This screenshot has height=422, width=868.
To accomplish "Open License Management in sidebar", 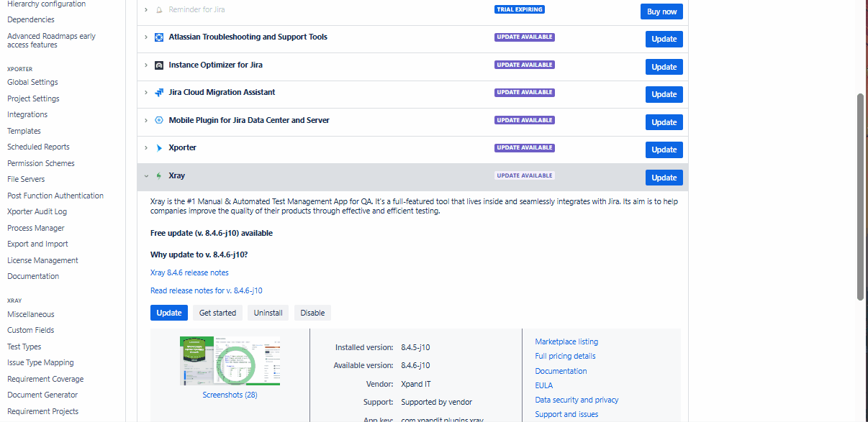I will point(42,260).
